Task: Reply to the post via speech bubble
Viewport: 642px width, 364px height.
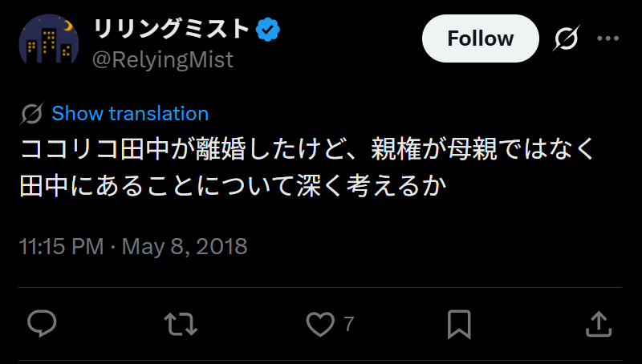Action: 42,324
